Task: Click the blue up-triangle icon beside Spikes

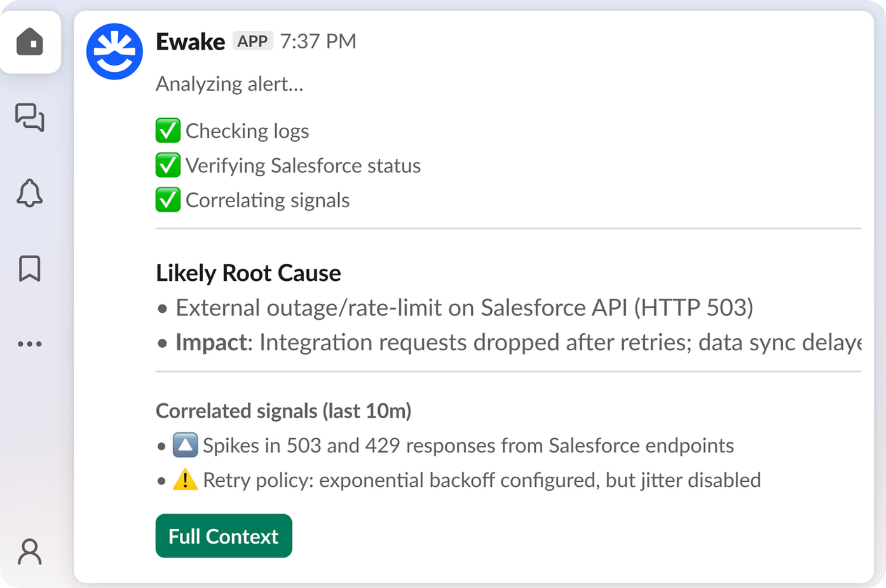Action: pos(185,445)
